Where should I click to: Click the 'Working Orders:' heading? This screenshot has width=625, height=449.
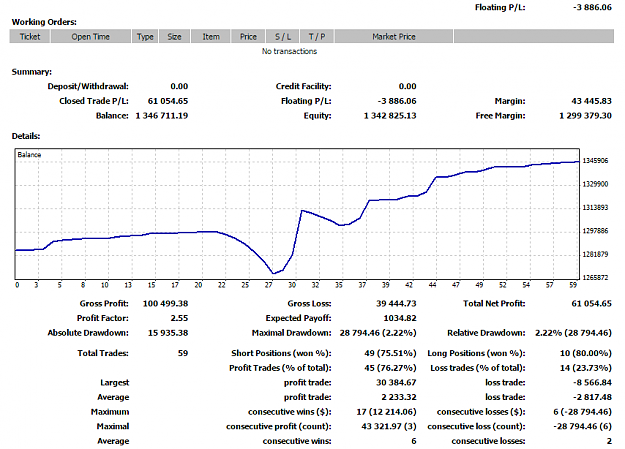click(44, 22)
